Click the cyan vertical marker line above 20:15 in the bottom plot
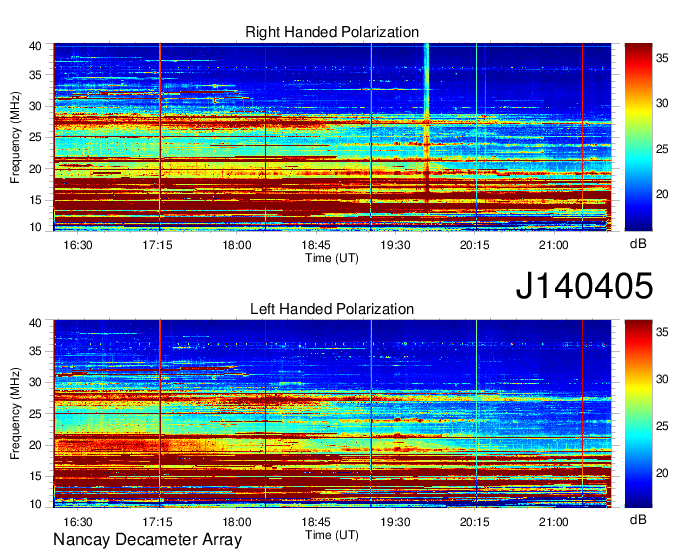 pos(476,414)
